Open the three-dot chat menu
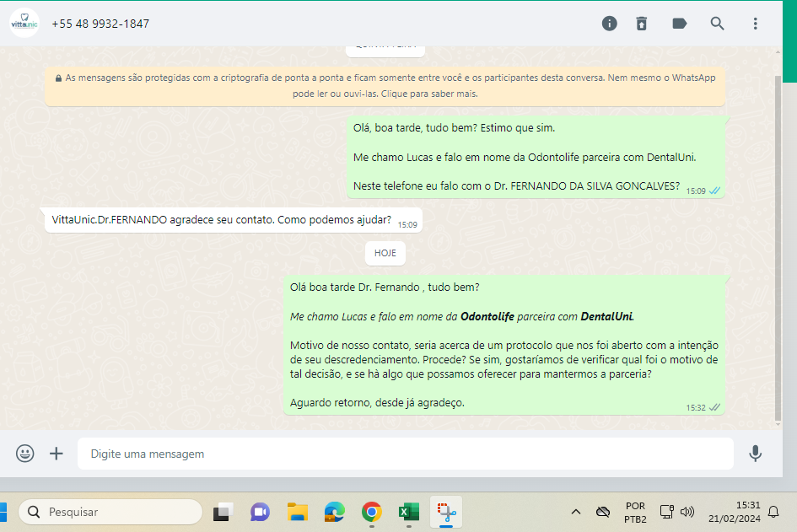The image size is (797, 532). pyautogui.click(x=756, y=24)
